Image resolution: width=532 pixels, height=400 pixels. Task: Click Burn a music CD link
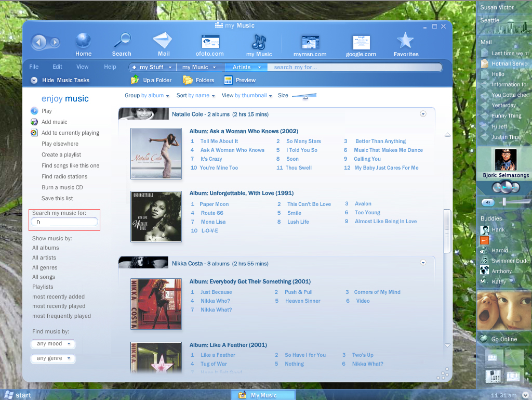(62, 187)
